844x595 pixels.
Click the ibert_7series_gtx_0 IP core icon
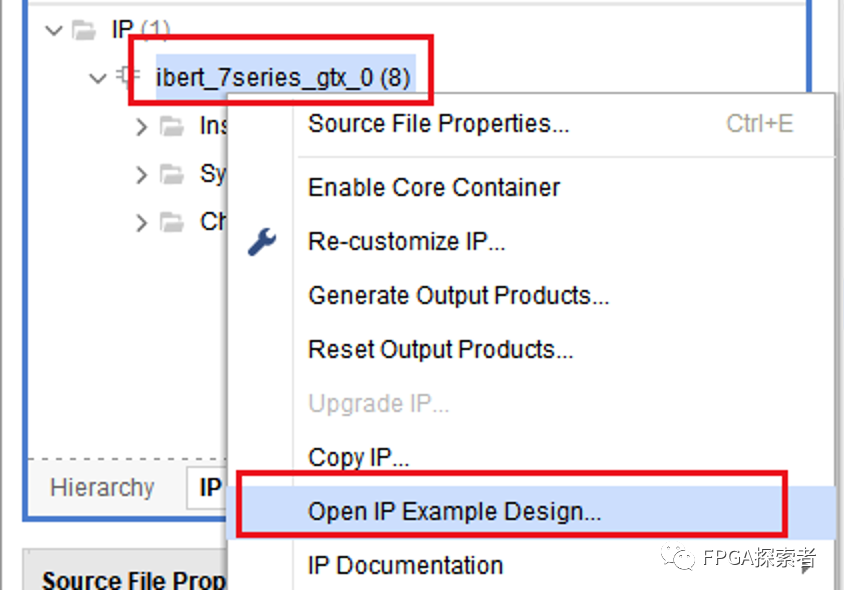pos(128,77)
